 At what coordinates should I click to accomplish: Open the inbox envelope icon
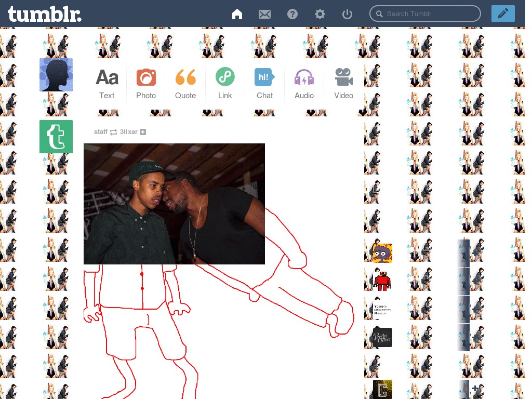click(264, 14)
